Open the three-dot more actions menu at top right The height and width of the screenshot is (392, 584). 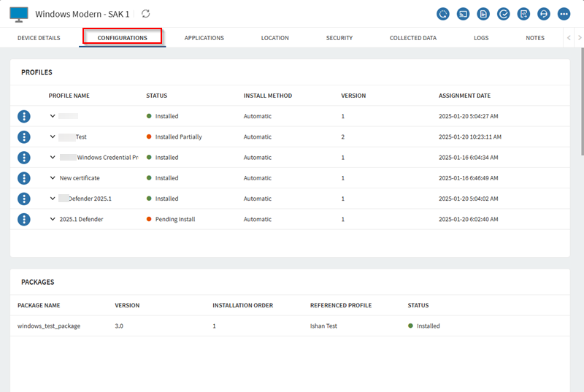pos(564,14)
